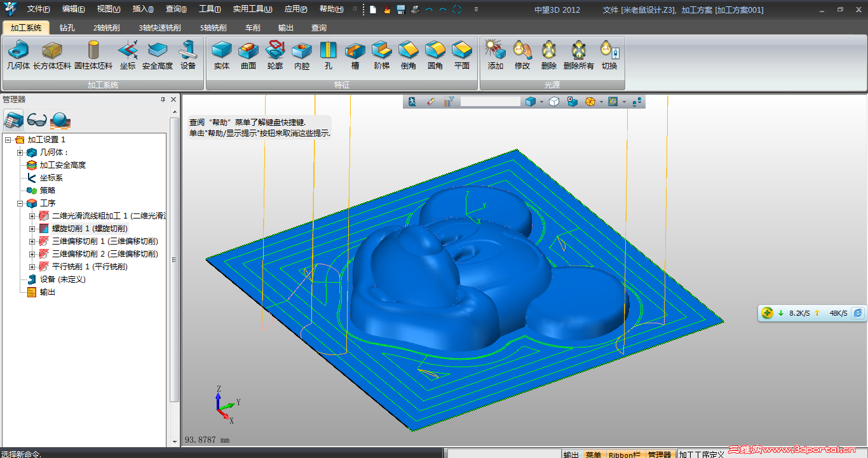
Task: Open the shaded cube display dropdown arrow
Action: pos(541,102)
